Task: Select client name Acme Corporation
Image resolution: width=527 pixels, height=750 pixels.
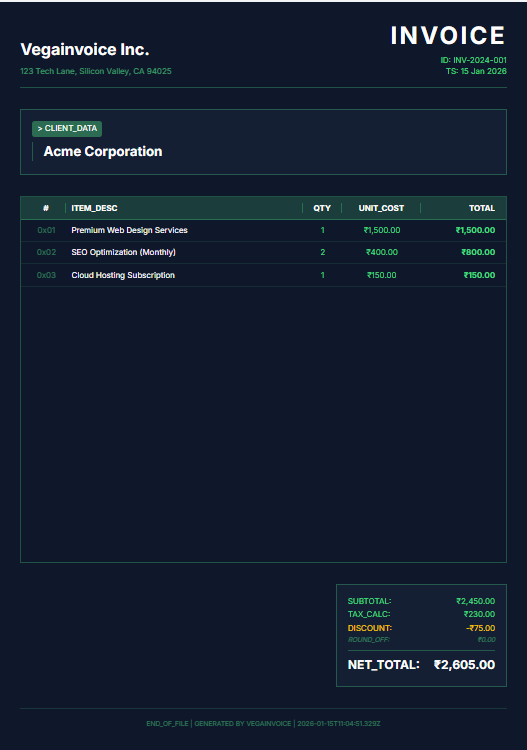Action: pos(103,152)
